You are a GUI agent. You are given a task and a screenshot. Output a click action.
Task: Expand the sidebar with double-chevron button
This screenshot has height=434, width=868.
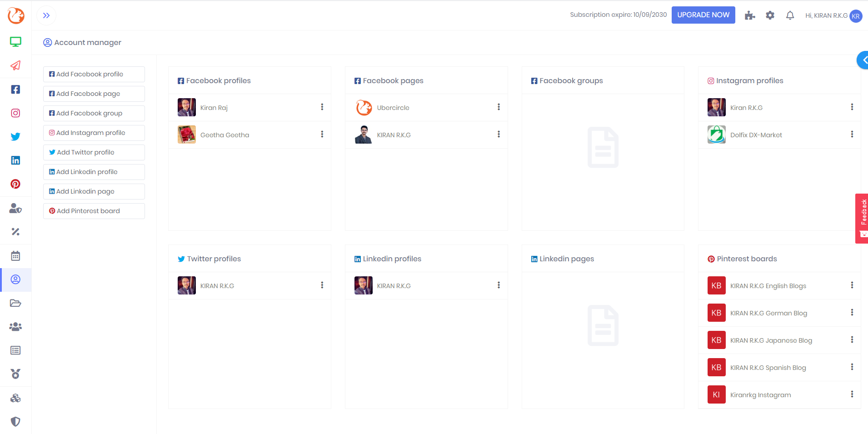pos(46,15)
